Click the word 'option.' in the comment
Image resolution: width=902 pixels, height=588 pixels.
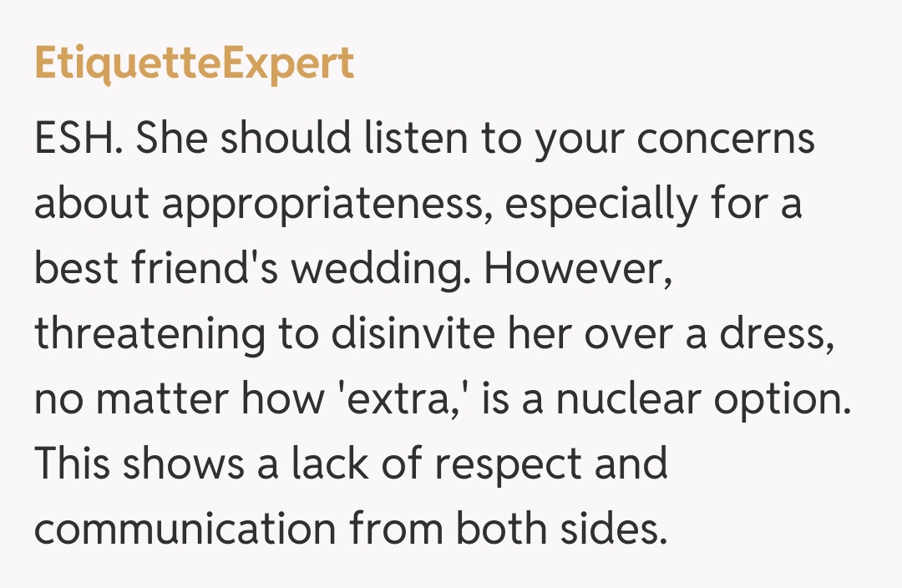[x=788, y=399]
